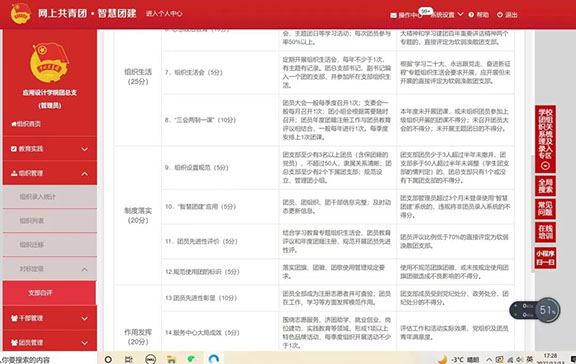Collapse the 组织管理 sidebar section
Image resolution: width=576 pixels, height=364 pixels.
click(x=50, y=173)
